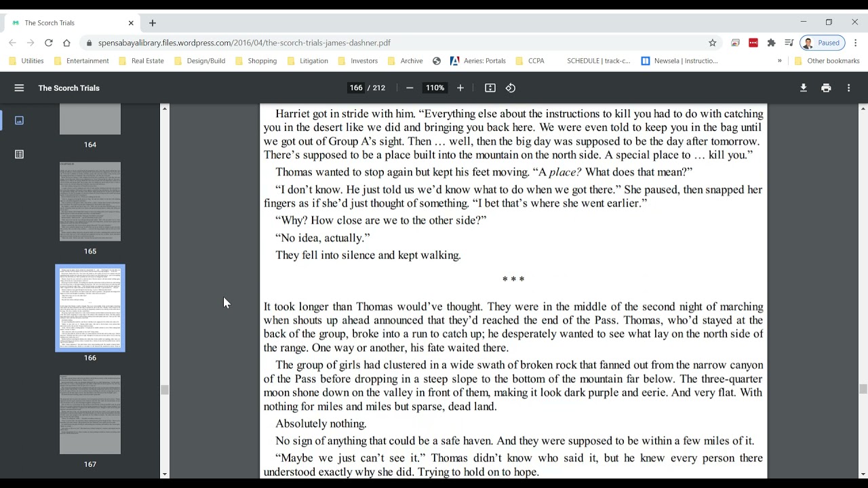Open the Extensions puzzle icon

[771, 43]
